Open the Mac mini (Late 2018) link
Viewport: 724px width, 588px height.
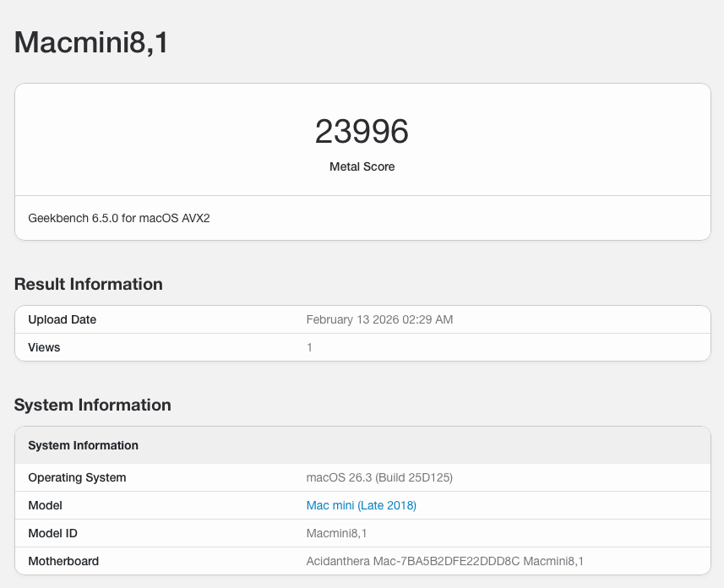[x=361, y=505]
